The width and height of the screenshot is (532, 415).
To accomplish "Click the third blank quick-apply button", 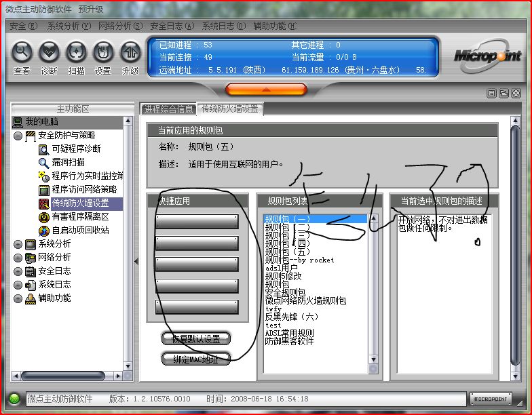I will coord(197,264).
